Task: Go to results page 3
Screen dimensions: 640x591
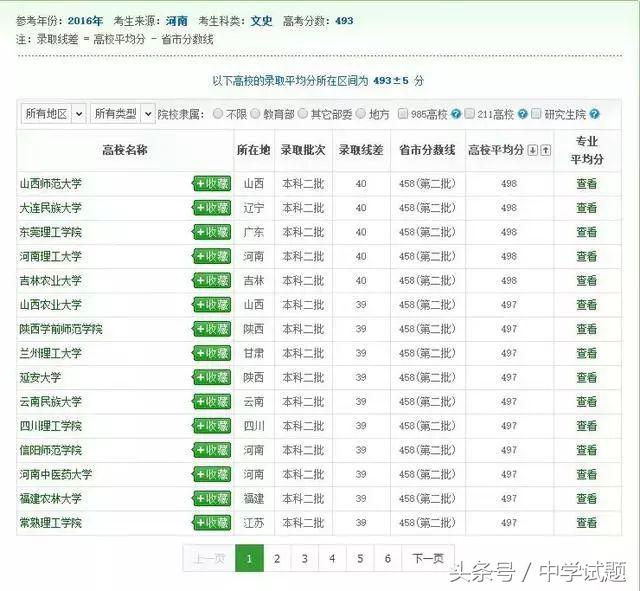Action: pos(304,558)
